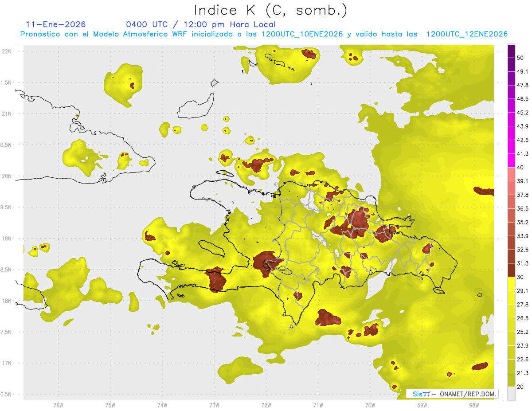Click the '22N' latitude label
532x411 pixels.
[x=7, y=51]
